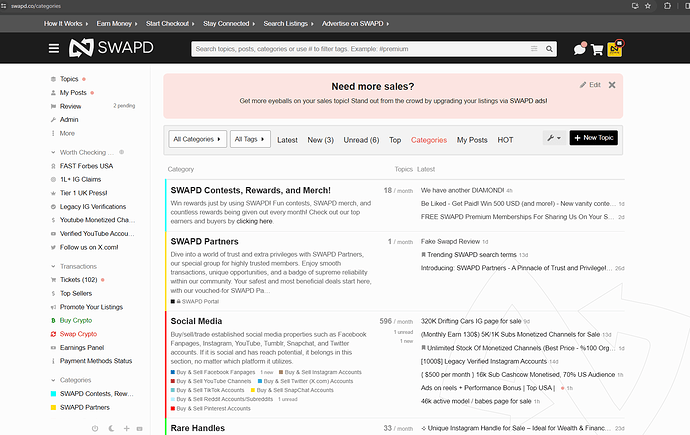This screenshot has width=690, height=435.
Task: Open Earnings Panel sidebar link
Action: click(82, 347)
